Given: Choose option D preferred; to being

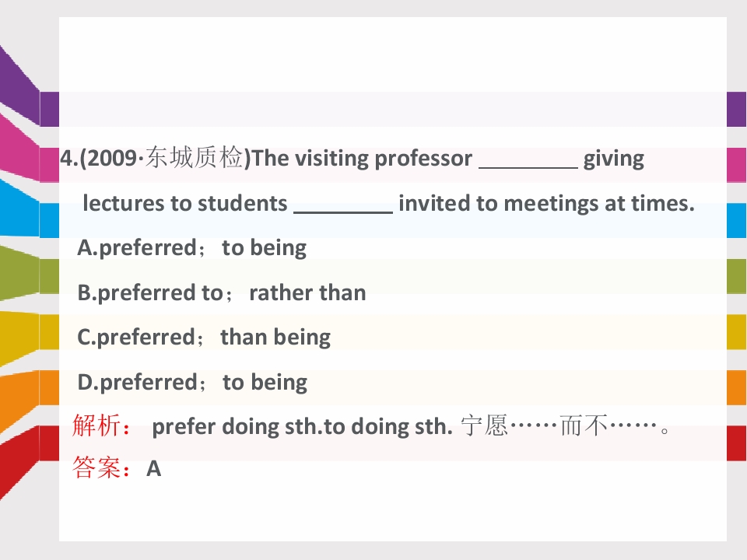Looking at the screenshot, I should (192, 383).
